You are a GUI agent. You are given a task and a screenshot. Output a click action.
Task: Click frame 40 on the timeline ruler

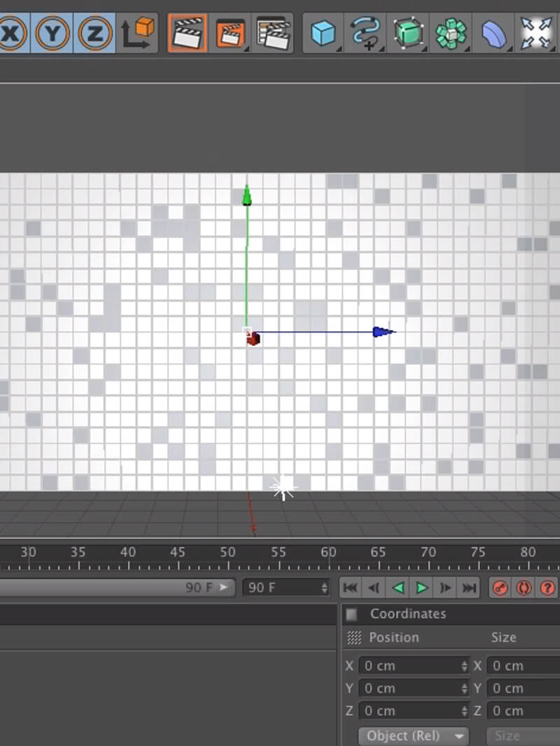tap(128, 552)
